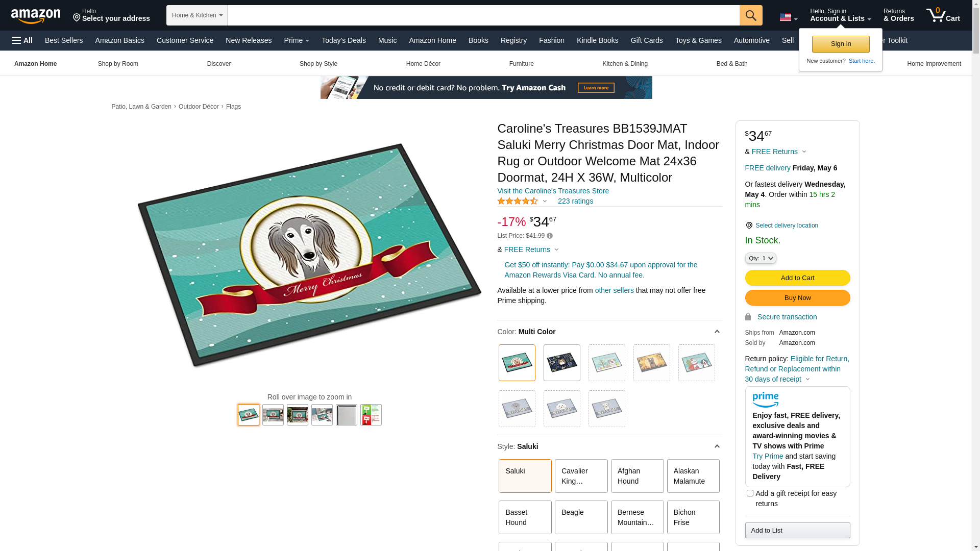Viewport: 980px width, 551px height.
Task: Check the gift receipt checkbox
Action: tap(750, 493)
